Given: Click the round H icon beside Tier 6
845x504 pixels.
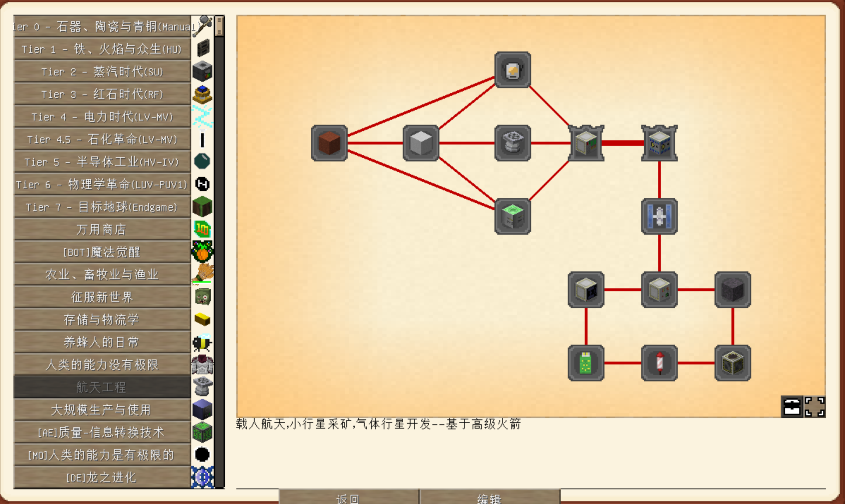Looking at the screenshot, I should [x=202, y=184].
